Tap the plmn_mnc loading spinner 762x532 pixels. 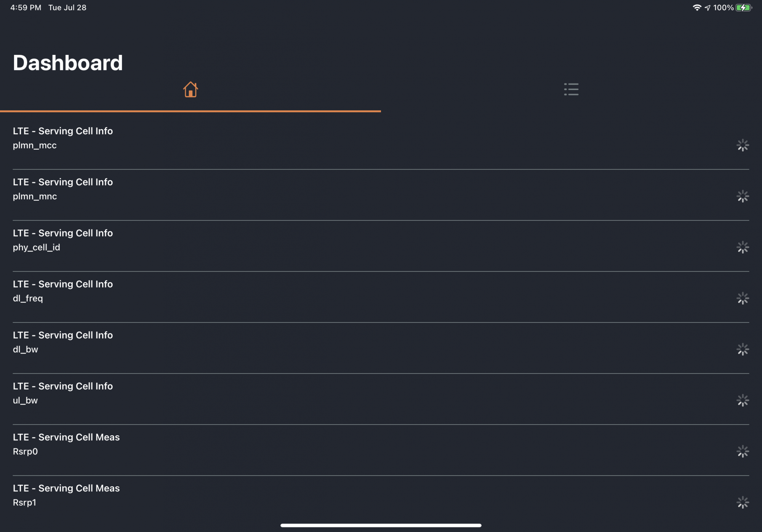click(x=743, y=196)
